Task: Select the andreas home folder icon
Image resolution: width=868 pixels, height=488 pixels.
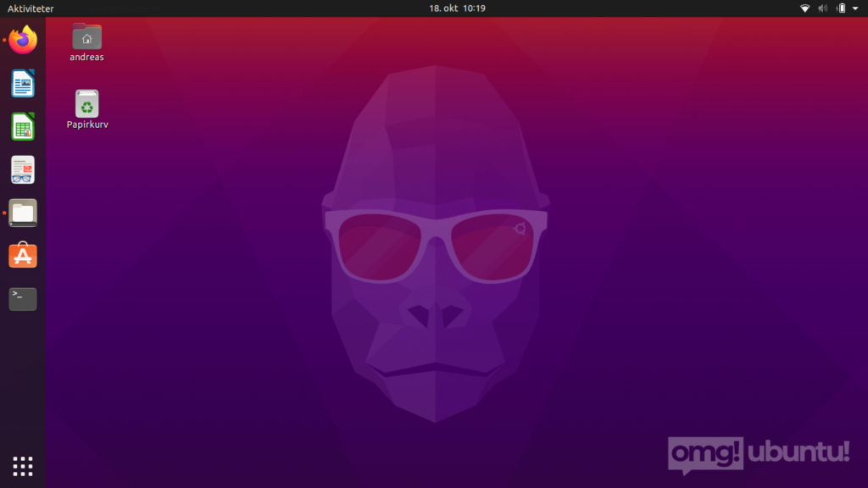Action: (87, 36)
